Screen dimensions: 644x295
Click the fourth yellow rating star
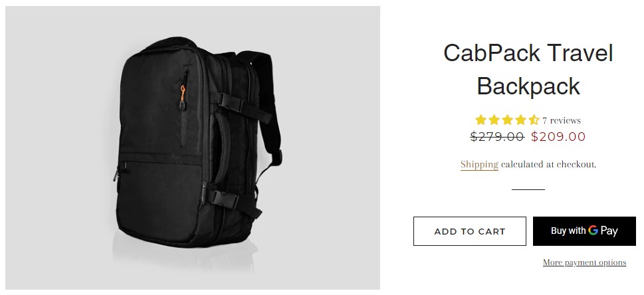[520, 120]
